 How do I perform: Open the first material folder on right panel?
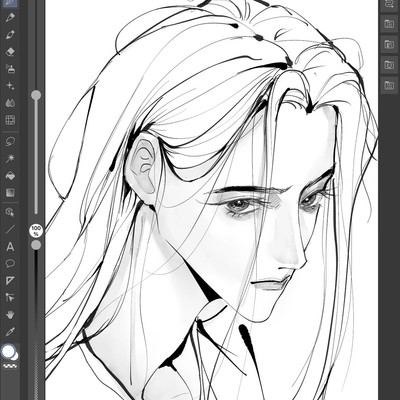tap(389, 24)
